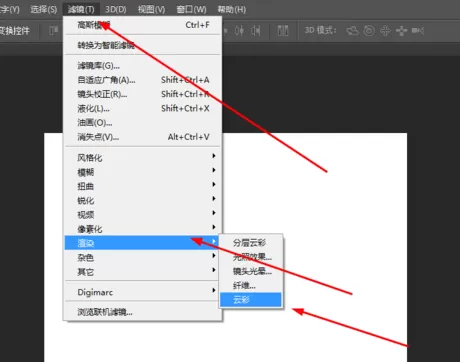This screenshot has width=460, height=362.
Task: Select the 3D pan object mode icon
Action: click(x=385, y=31)
